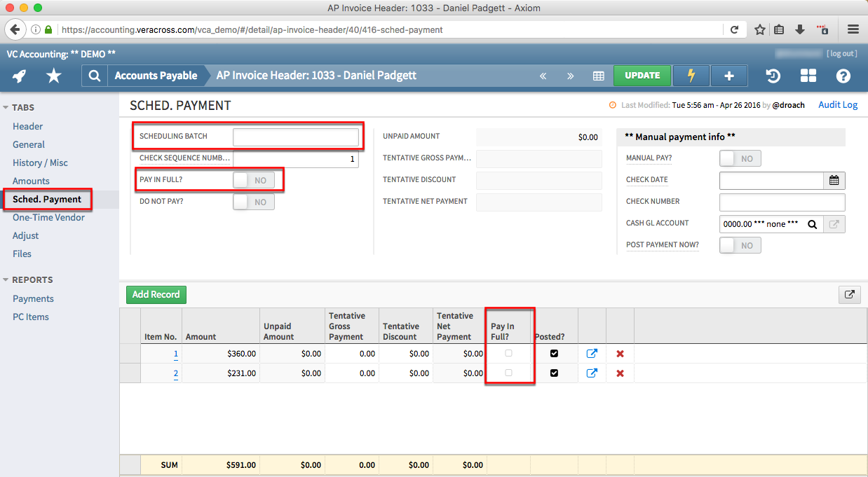Click the star favorites icon
868x477 pixels.
(53, 75)
